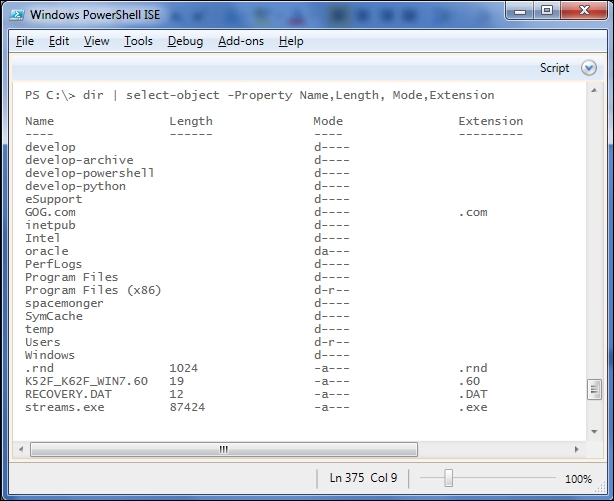Click the oracle entry
The height and width of the screenshot is (501, 614).
(47, 251)
